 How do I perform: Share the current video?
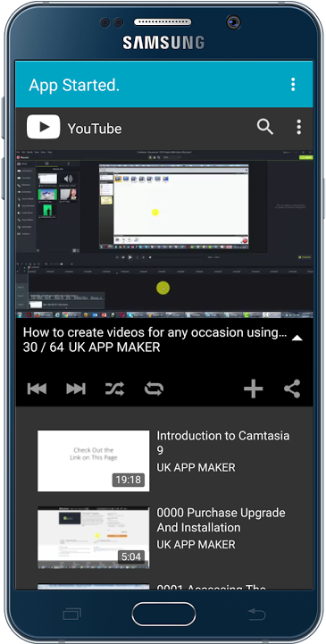click(292, 389)
